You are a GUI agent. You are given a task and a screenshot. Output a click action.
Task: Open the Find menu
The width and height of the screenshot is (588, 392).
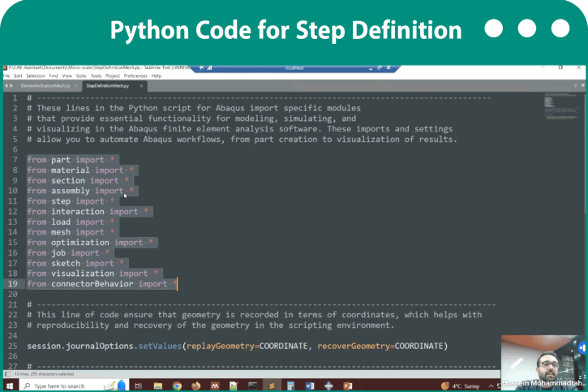coord(54,75)
